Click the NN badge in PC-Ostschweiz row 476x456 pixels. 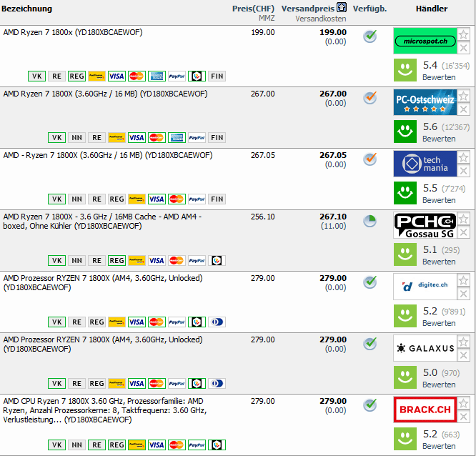(x=76, y=137)
